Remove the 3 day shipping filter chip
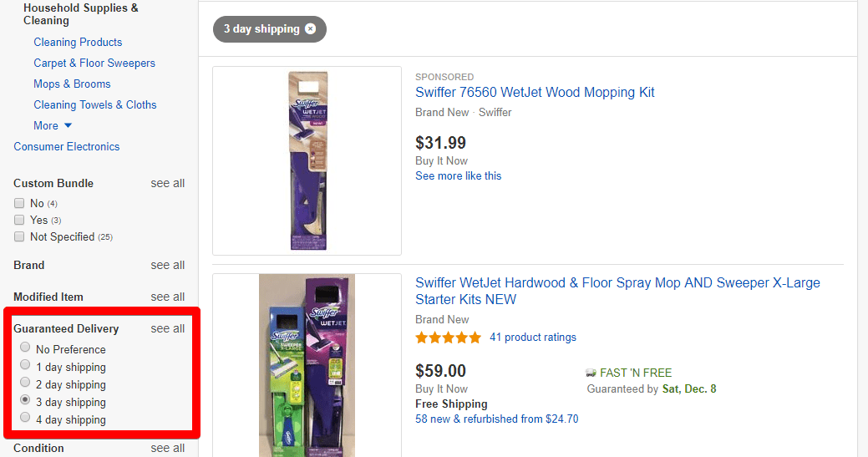 click(311, 28)
